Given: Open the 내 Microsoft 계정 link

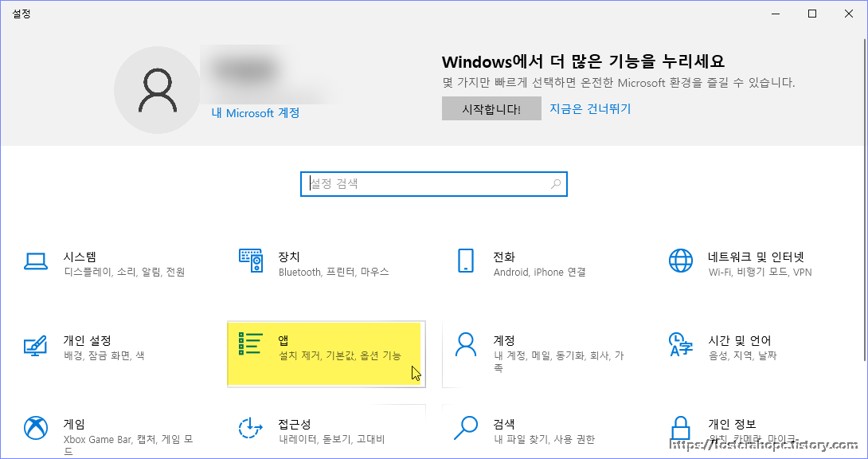Looking at the screenshot, I should click(x=255, y=113).
